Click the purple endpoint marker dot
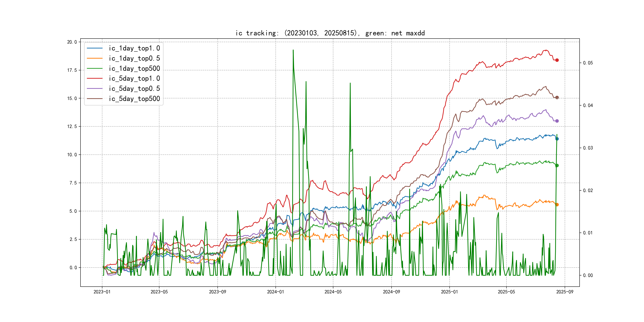644x322 pixels. point(557,121)
